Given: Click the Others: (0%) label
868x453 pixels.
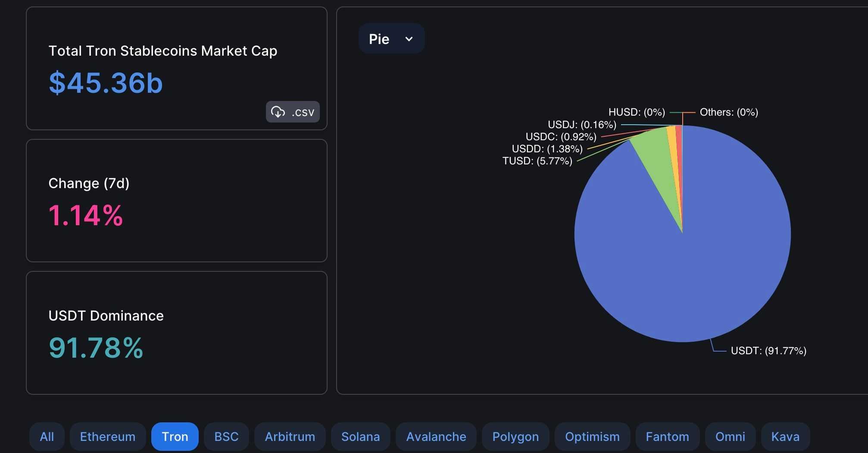Looking at the screenshot, I should (x=728, y=112).
